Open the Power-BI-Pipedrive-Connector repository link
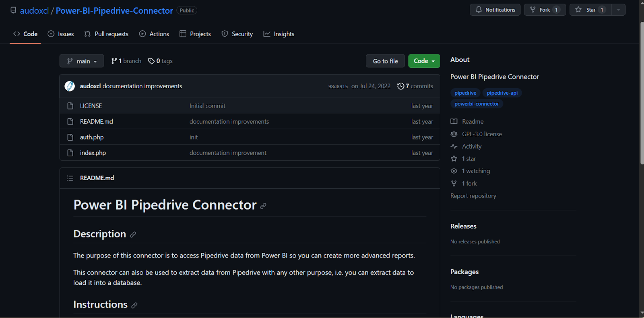Screen dimensions: 644x318 pos(114,10)
